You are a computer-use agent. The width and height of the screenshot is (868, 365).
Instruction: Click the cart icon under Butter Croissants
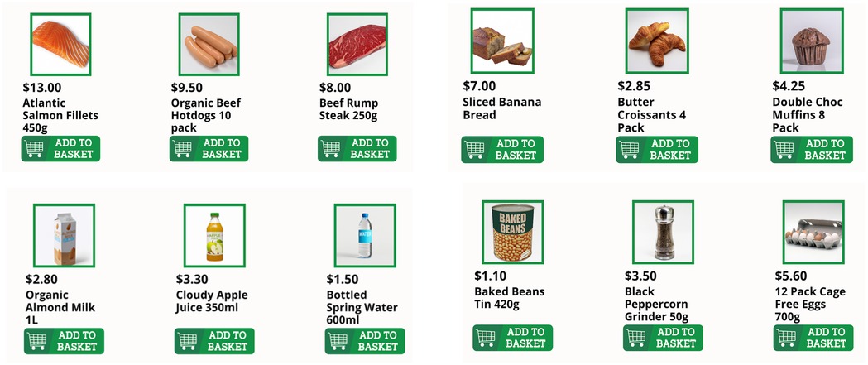[x=630, y=150]
